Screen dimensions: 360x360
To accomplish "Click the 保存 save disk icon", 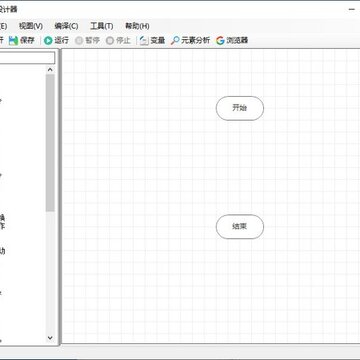I will click(13, 41).
